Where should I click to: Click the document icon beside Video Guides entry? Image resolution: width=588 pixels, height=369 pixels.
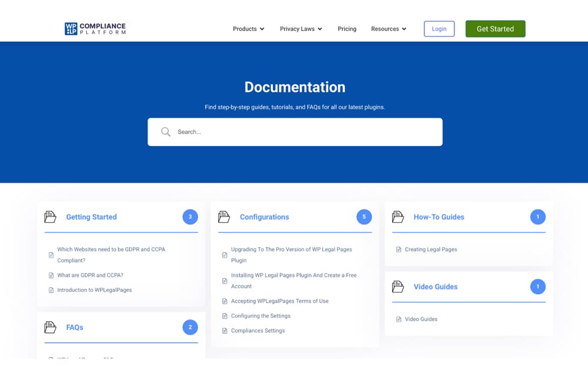399,319
